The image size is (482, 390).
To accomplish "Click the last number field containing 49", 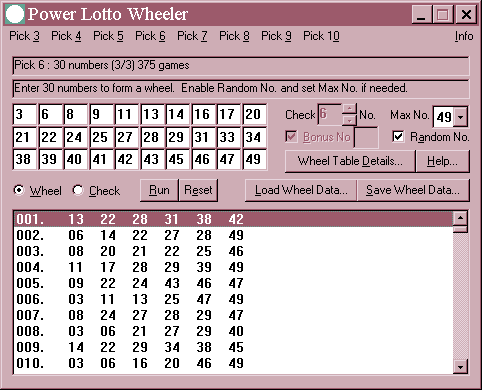I will [x=255, y=159].
